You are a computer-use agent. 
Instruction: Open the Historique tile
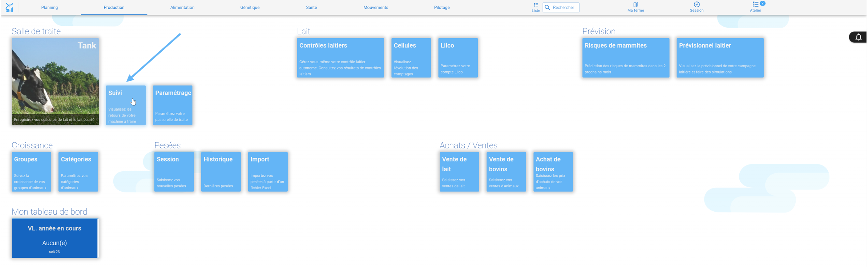point(221,172)
